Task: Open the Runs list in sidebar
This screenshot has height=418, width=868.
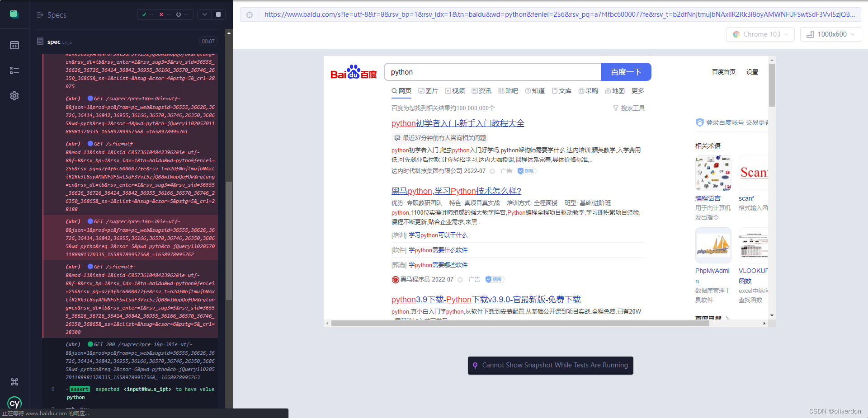Action: tap(14, 70)
